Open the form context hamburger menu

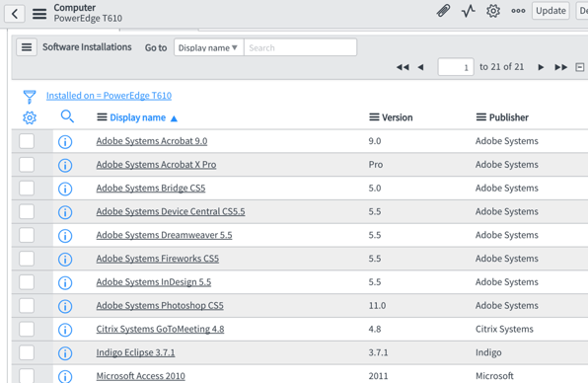(x=39, y=14)
